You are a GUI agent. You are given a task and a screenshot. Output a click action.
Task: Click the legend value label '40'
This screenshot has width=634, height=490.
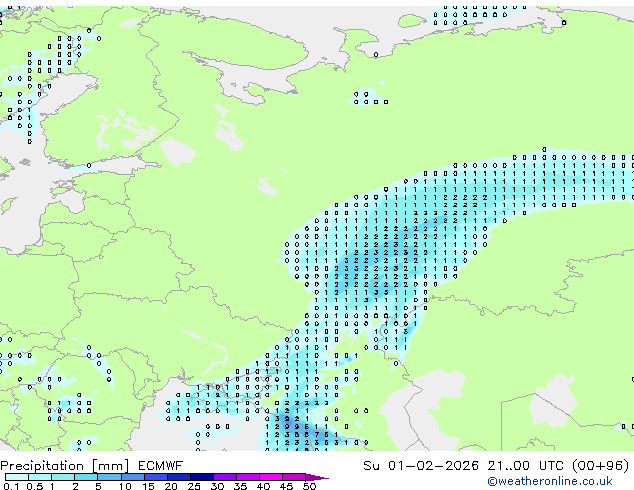[263, 486]
